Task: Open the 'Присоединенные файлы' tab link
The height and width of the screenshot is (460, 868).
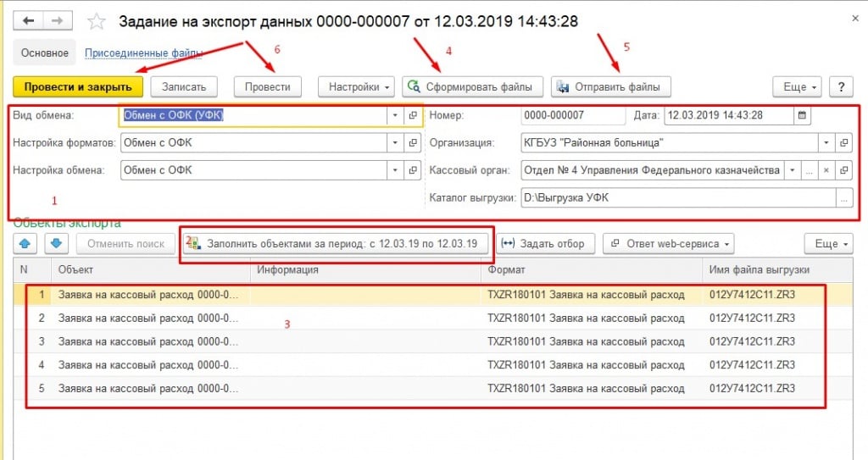Action: coord(142,53)
